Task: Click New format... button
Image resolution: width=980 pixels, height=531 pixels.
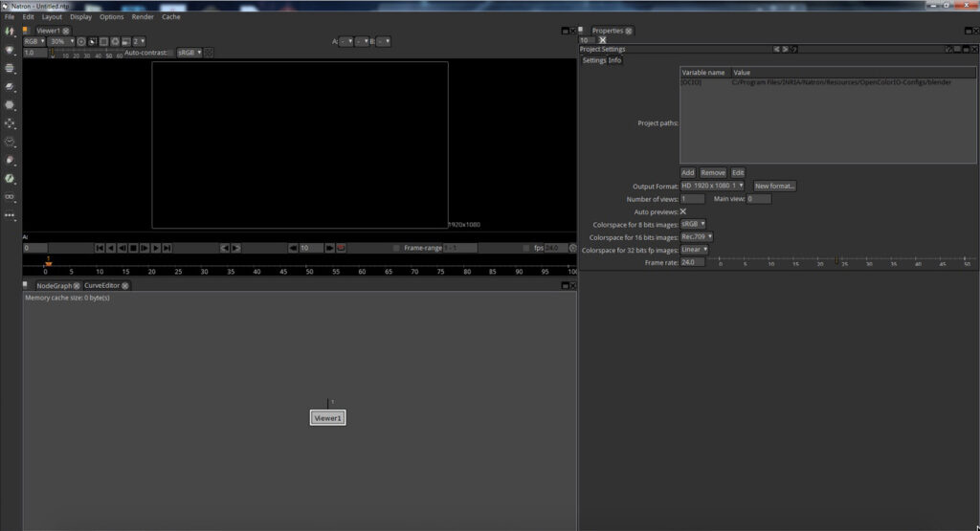Action: (x=774, y=186)
